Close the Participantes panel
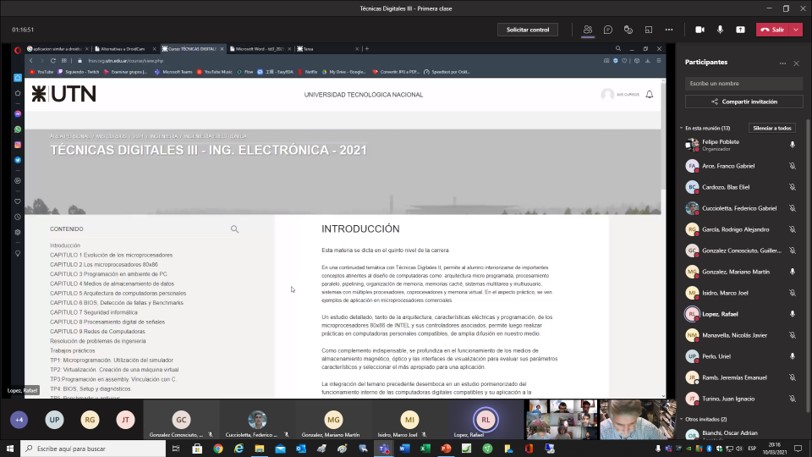 (x=796, y=63)
